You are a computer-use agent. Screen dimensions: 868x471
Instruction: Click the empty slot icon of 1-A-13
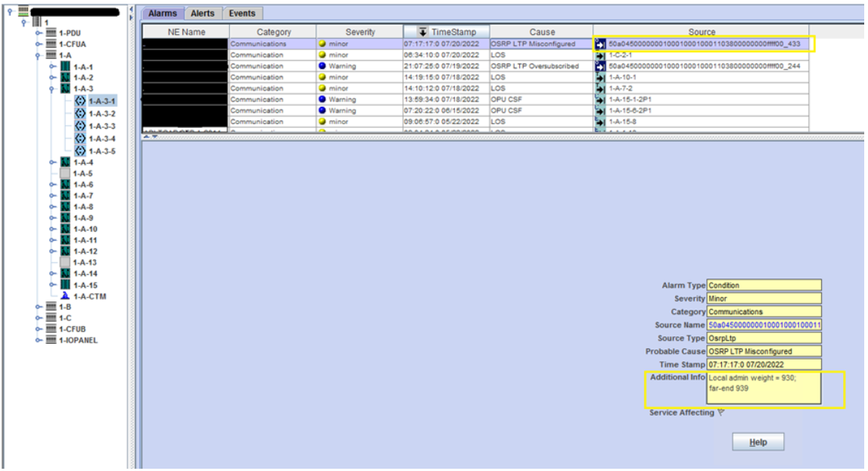[65, 262]
